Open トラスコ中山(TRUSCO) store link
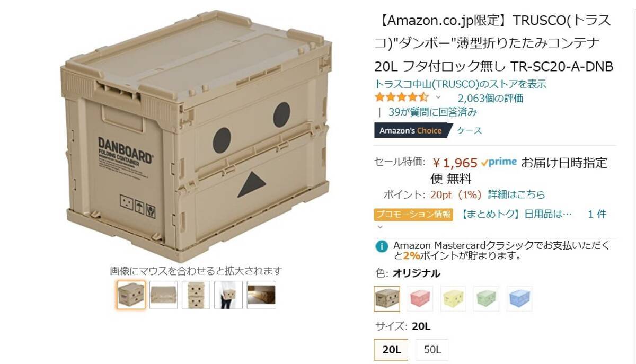 [x=460, y=84]
